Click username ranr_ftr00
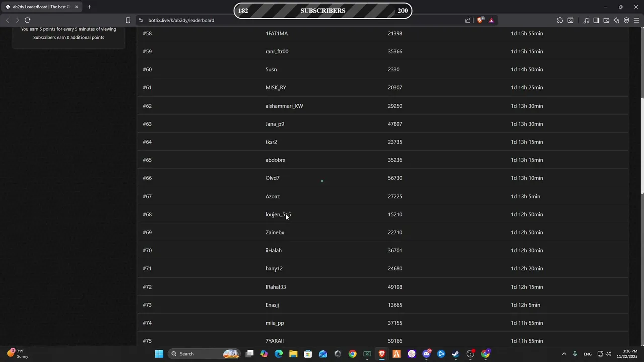This screenshot has width=644, height=362. 277,51
